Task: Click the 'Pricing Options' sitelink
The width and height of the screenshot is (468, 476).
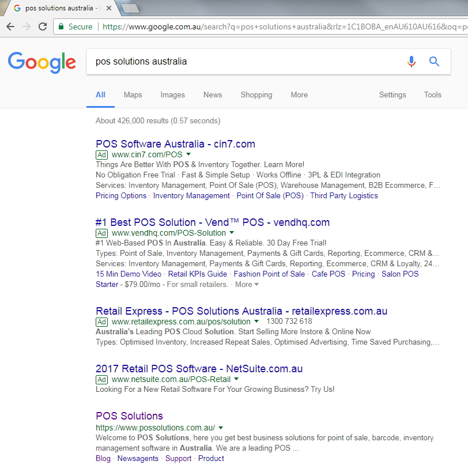Action: (121, 195)
